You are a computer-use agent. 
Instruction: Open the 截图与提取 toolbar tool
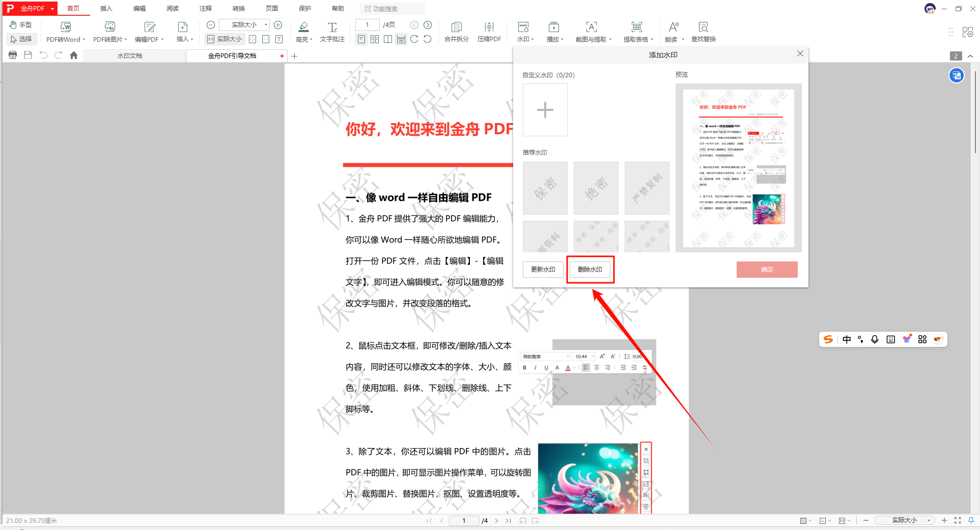click(593, 32)
